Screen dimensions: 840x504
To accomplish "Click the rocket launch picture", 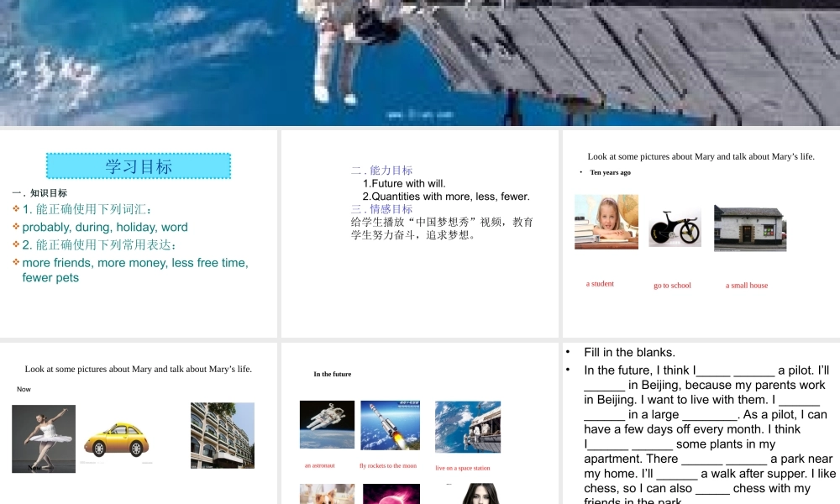I will [390, 425].
